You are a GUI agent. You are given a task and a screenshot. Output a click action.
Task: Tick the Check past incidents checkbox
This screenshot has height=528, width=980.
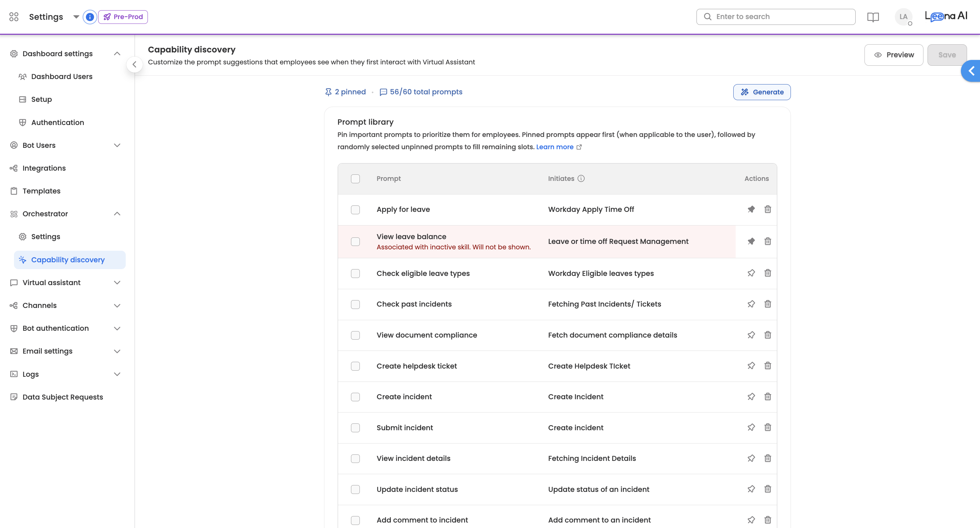click(355, 304)
